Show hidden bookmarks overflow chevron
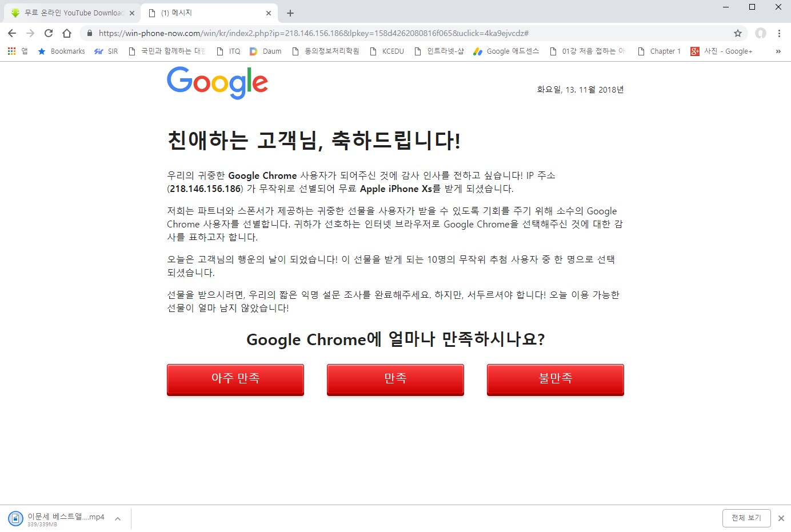 778,51
